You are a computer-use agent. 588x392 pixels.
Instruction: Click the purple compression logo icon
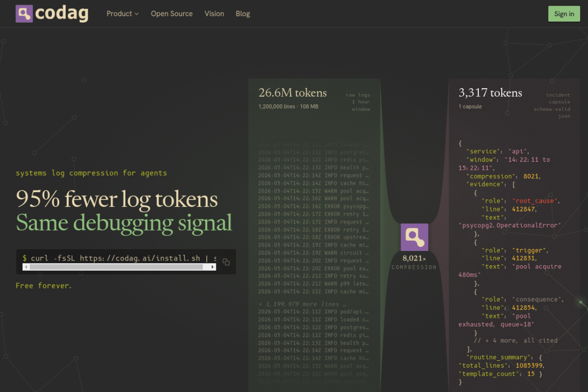point(414,237)
